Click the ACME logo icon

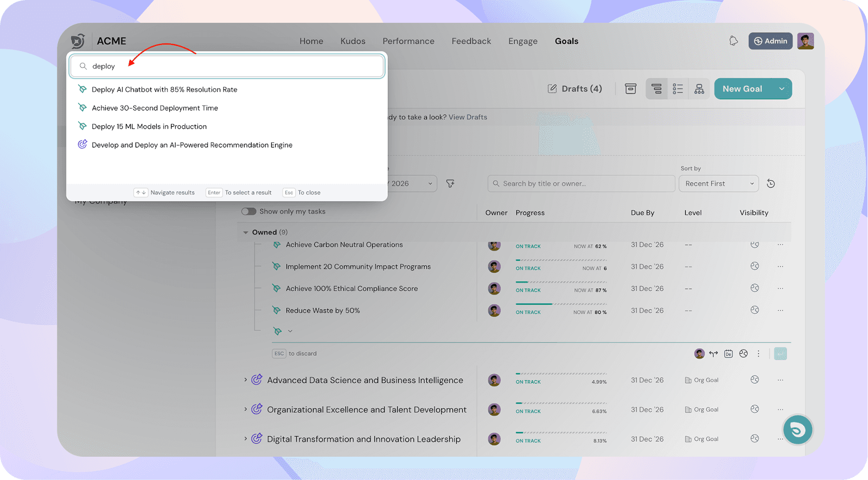(x=78, y=41)
